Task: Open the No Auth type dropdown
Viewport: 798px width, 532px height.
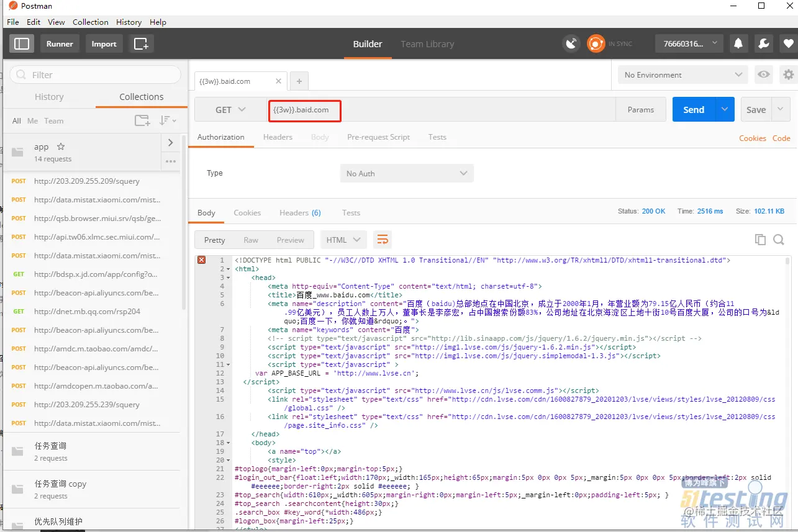Action: [407, 173]
